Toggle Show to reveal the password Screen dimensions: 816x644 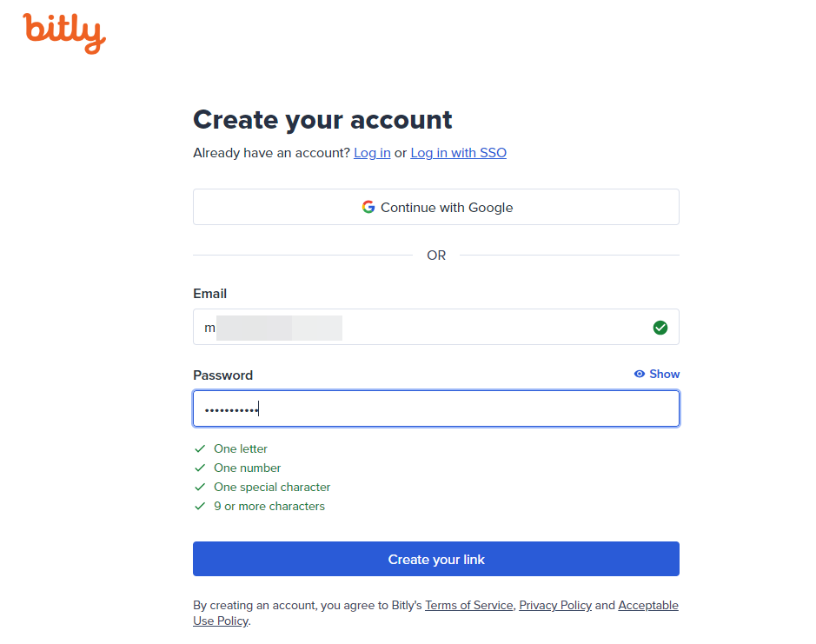pos(657,374)
